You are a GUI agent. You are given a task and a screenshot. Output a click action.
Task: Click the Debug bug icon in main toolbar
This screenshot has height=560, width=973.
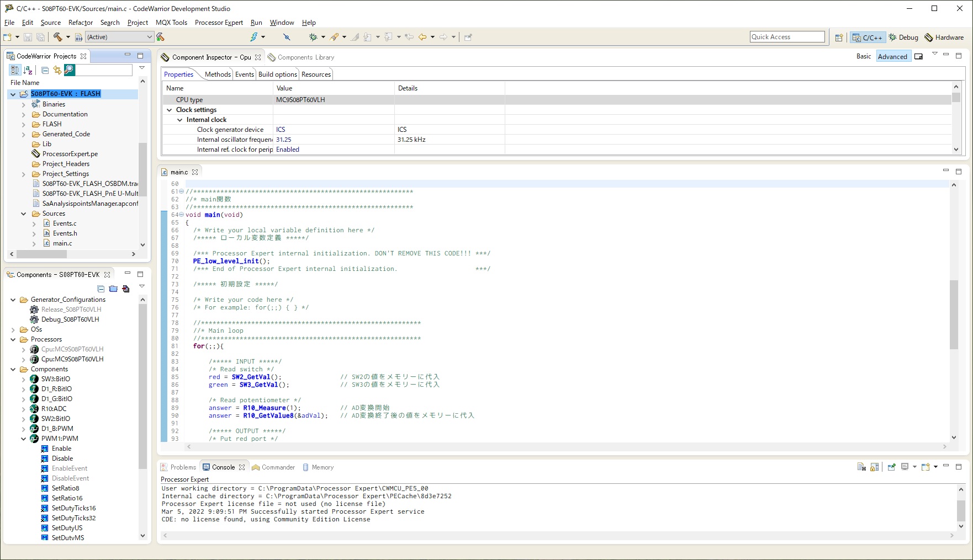[x=313, y=37]
